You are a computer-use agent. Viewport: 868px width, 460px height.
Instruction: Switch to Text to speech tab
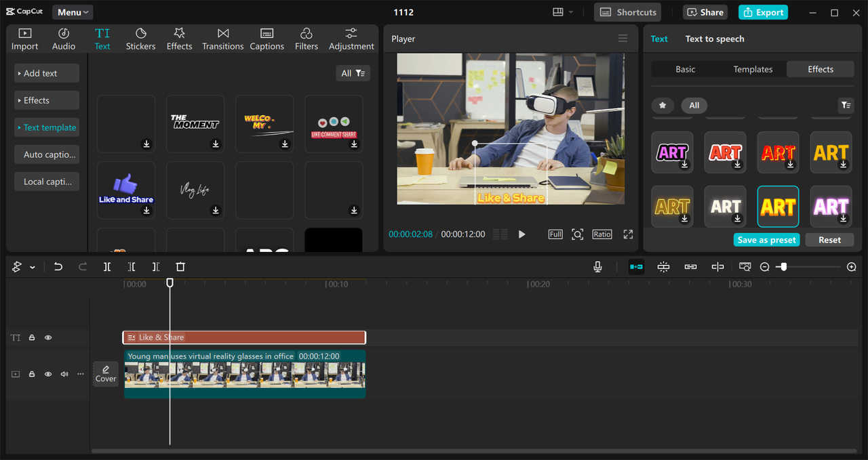coord(715,39)
